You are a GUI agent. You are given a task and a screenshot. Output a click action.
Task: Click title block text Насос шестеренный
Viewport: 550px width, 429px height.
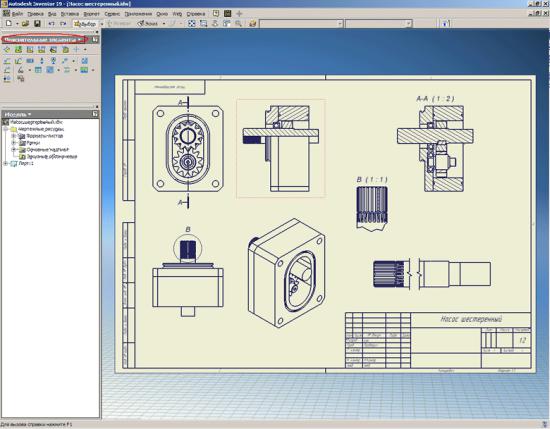[x=471, y=319]
